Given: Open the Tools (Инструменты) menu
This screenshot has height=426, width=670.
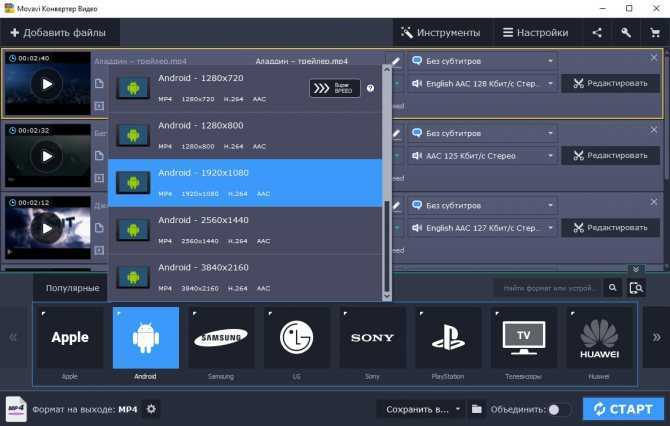Looking at the screenshot, I should tap(441, 32).
